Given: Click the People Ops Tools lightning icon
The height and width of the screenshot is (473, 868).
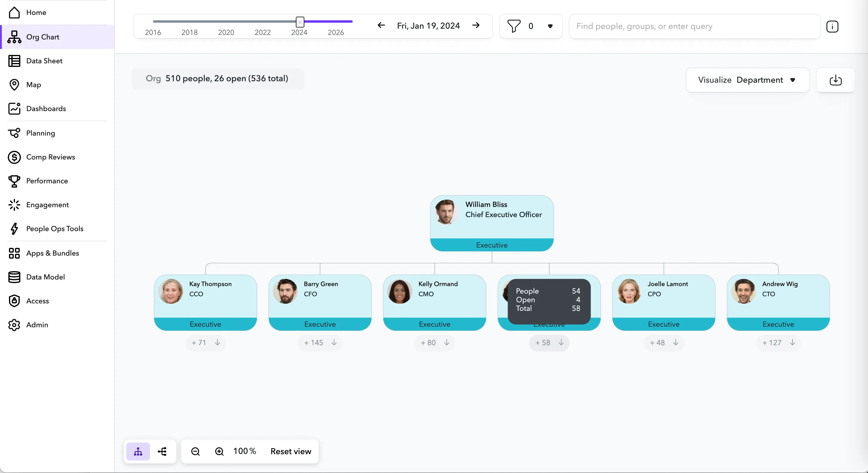Looking at the screenshot, I should tap(14, 229).
